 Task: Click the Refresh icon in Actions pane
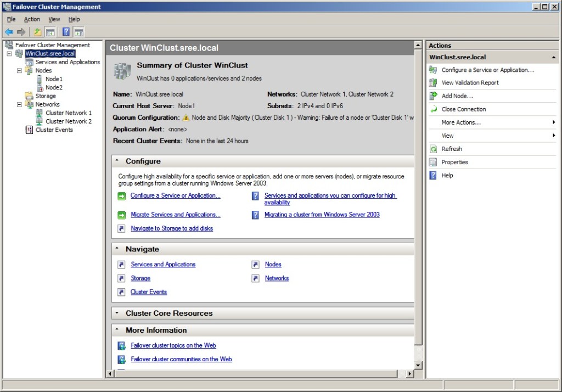(x=433, y=149)
